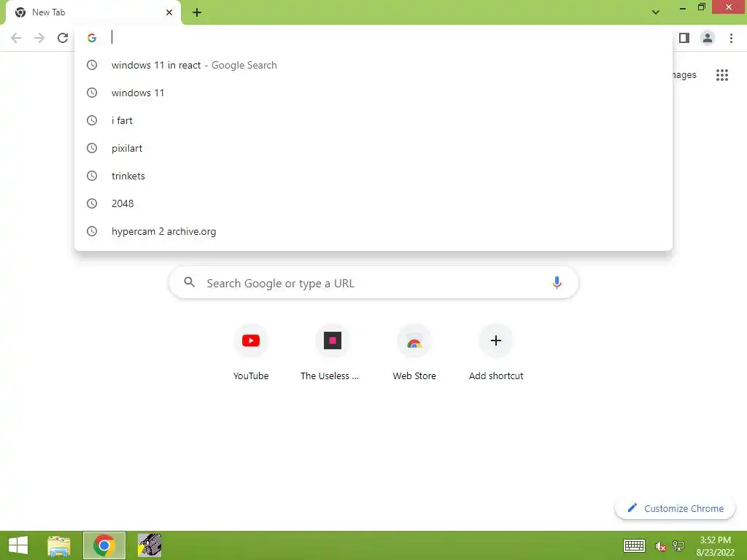Open the Chrome profile avatar

pos(708,38)
